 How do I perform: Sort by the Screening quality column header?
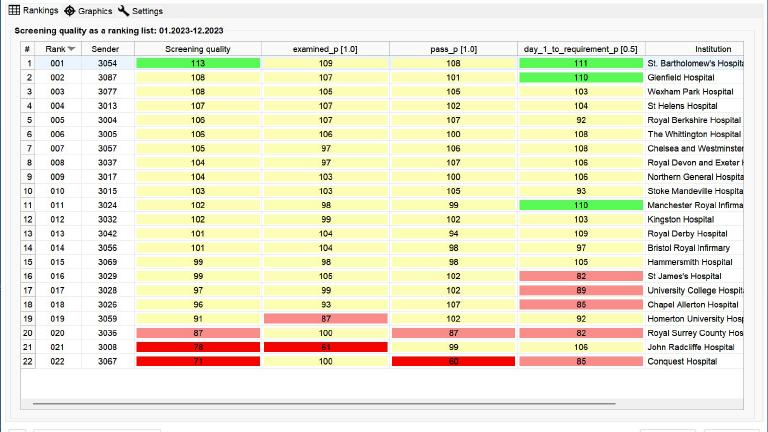coord(197,49)
